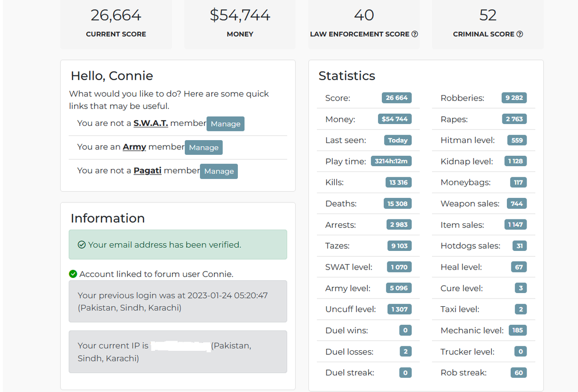This screenshot has height=392, width=578.
Task: Click the Law Enforcement Score help icon
Action: click(x=415, y=34)
